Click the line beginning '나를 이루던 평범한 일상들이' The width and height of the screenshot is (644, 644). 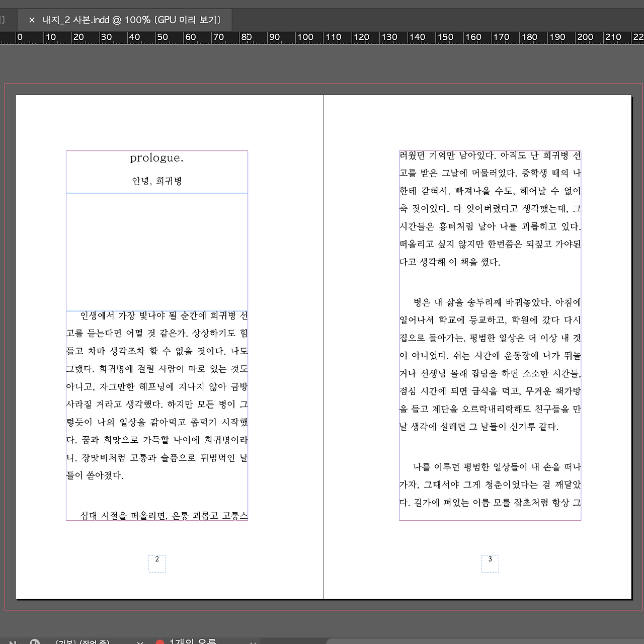(497, 467)
